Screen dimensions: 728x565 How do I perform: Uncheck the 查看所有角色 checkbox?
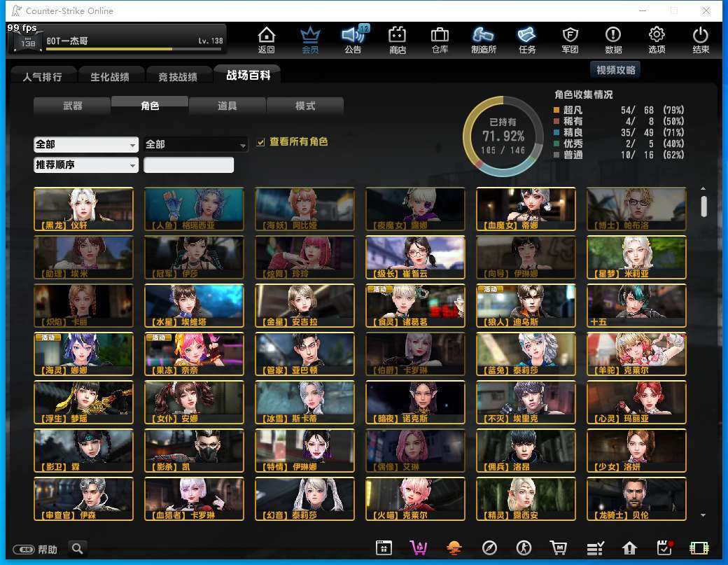point(261,142)
